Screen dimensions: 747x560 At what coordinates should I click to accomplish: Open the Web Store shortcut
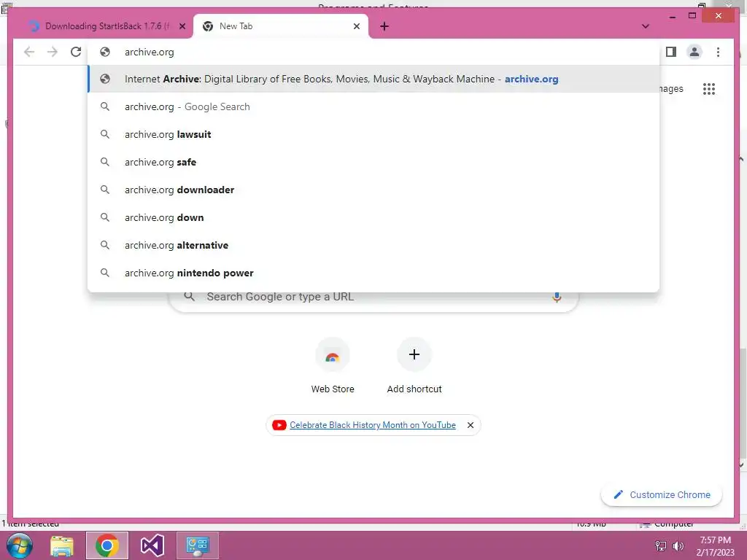pyautogui.click(x=333, y=366)
